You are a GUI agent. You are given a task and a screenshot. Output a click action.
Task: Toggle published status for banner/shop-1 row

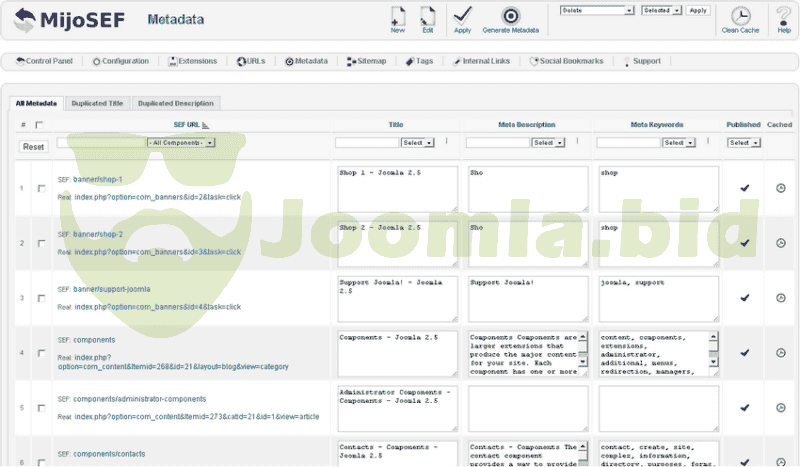coord(743,188)
